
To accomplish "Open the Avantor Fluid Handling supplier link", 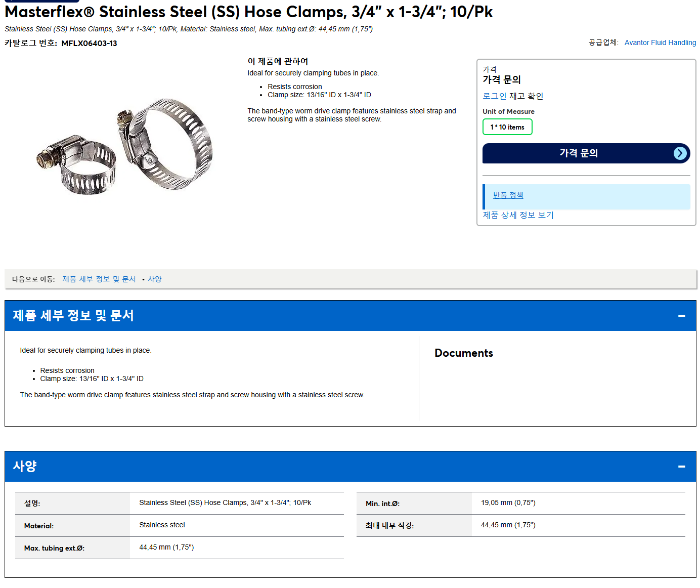I will tap(660, 43).
